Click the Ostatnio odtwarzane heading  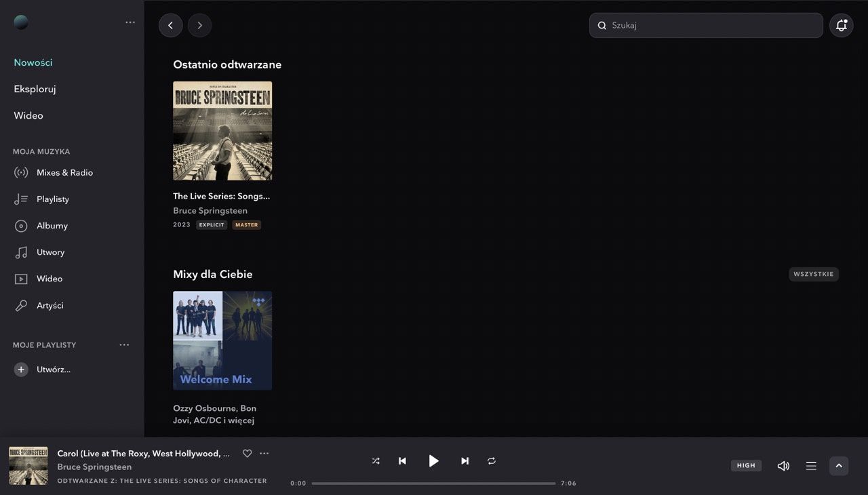[x=227, y=64]
